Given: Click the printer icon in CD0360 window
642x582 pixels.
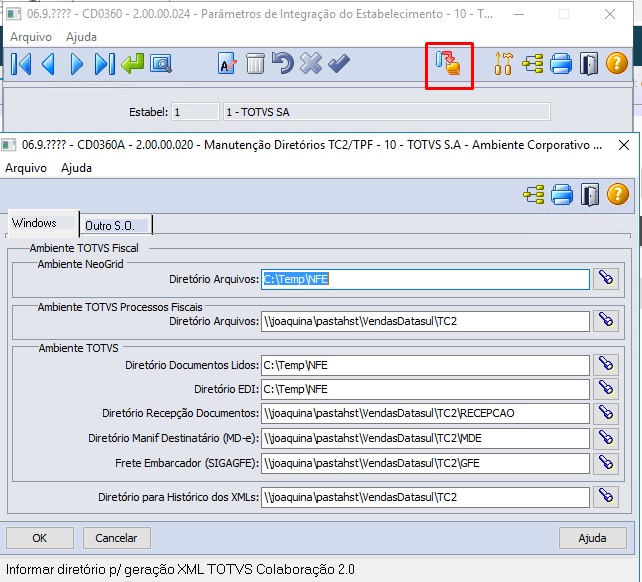Looking at the screenshot, I should coord(561,63).
